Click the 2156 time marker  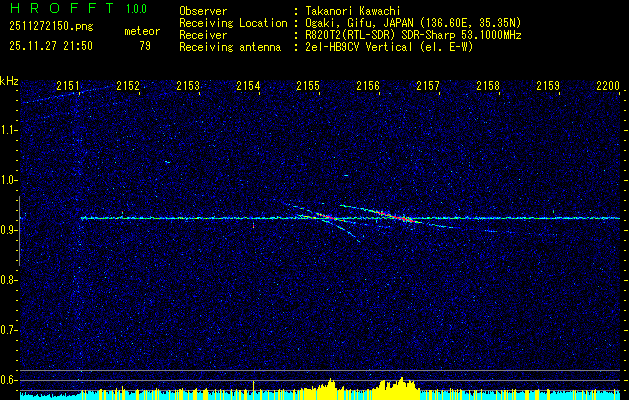pos(368,85)
